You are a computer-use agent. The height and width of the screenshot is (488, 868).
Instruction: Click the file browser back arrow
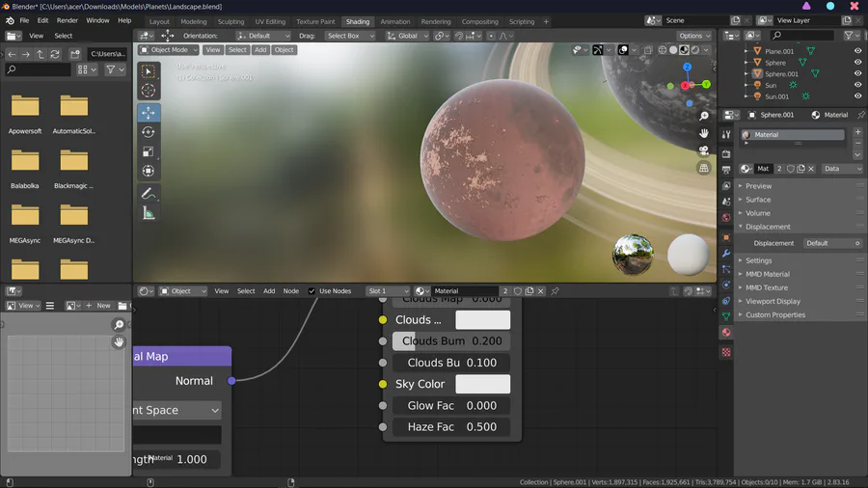[12, 54]
